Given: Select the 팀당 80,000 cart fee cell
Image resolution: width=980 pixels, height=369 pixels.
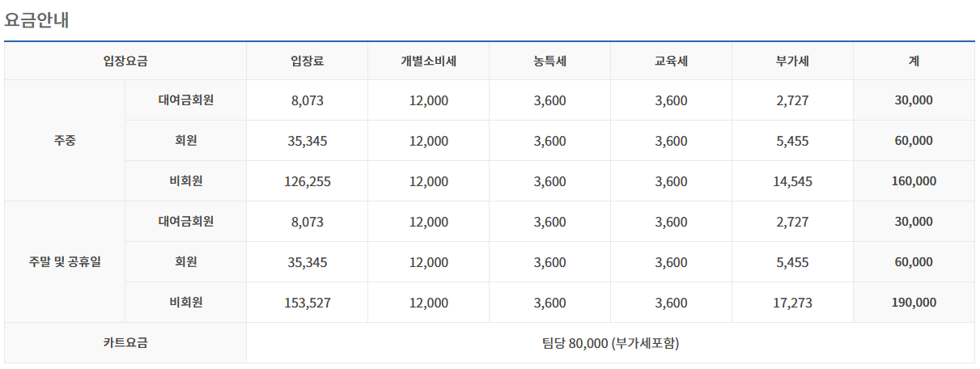Looking at the screenshot, I should (x=610, y=343).
